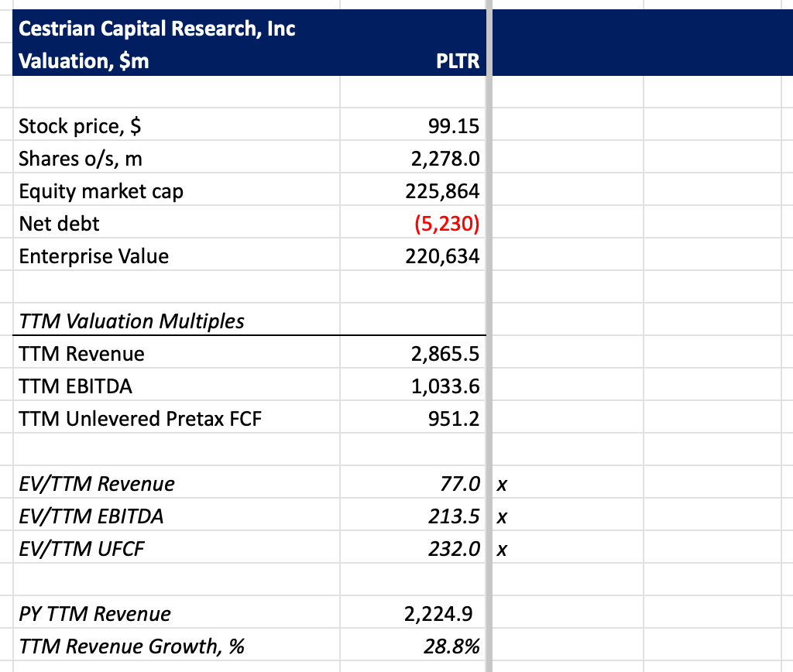The width and height of the screenshot is (793, 672).
Task: Click the 'x' suffix beside 77.0
Action: click(502, 485)
